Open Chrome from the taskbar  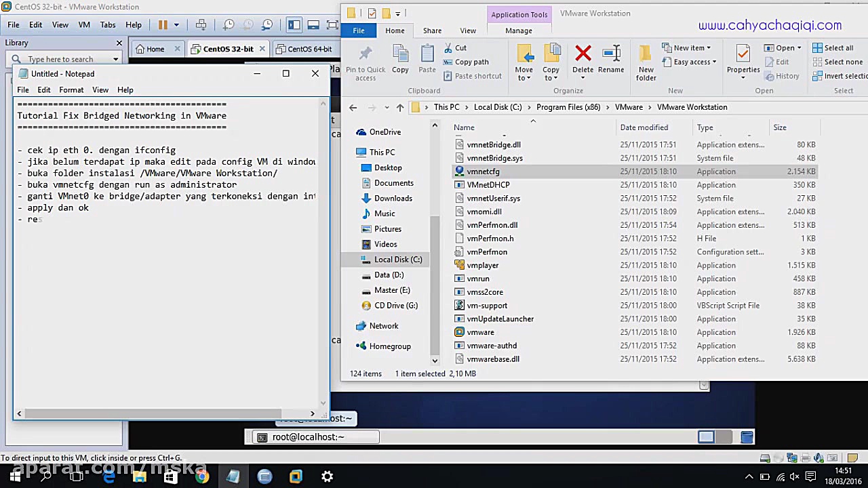click(201, 476)
